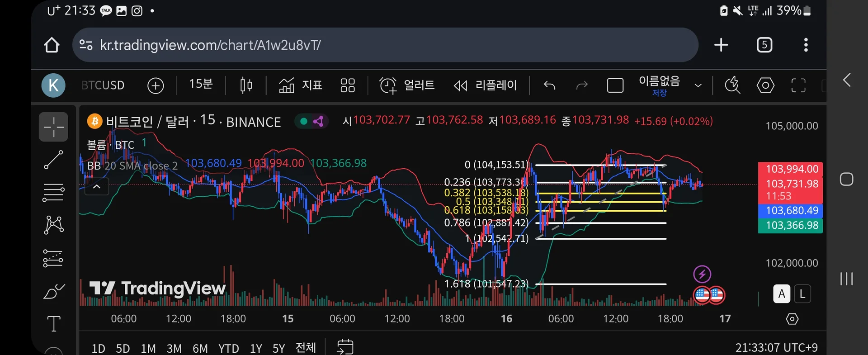Open the TradingView user profile menu
The width and height of the screenshot is (868, 355).
pos(53,85)
